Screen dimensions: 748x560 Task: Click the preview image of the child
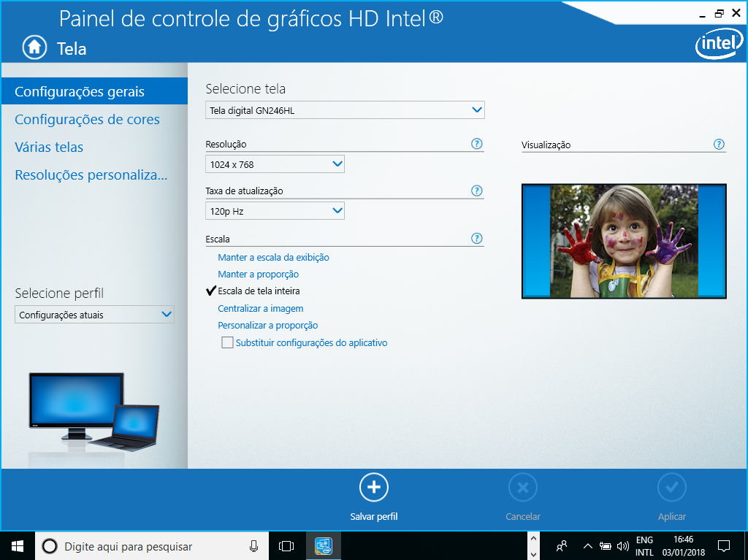pyautogui.click(x=624, y=242)
